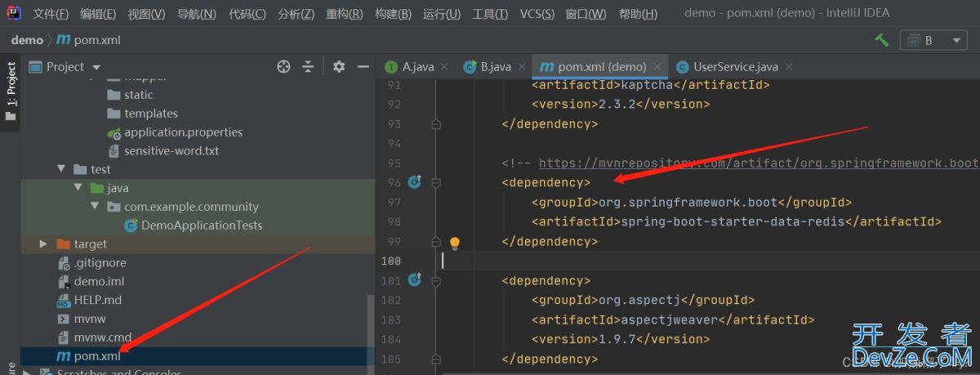This screenshot has width=980, height=375.
Task: Expand the target folder
Action: point(44,244)
